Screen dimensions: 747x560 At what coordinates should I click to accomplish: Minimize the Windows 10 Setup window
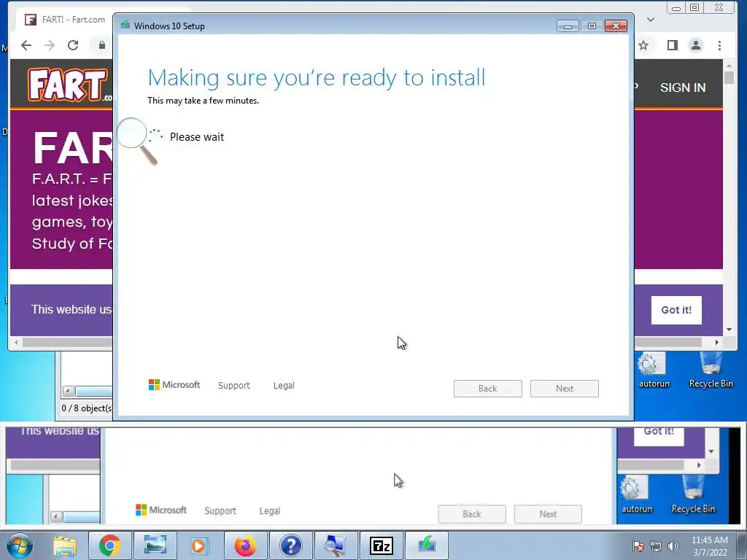coord(568,26)
